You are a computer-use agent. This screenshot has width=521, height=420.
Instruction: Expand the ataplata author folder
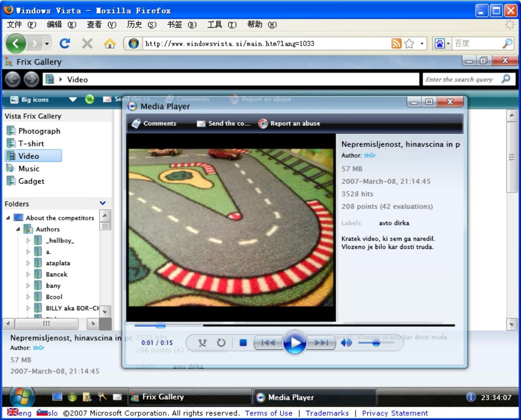(x=28, y=263)
